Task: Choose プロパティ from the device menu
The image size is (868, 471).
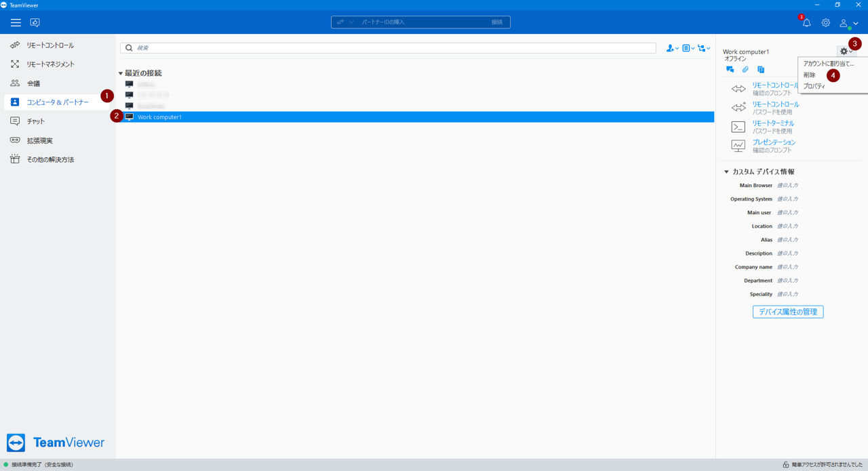Action: click(814, 86)
